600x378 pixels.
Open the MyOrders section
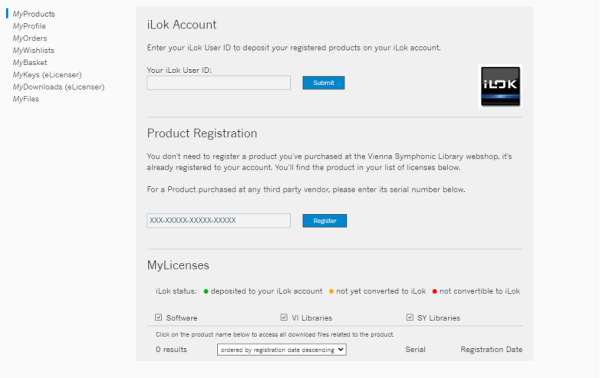(x=30, y=38)
